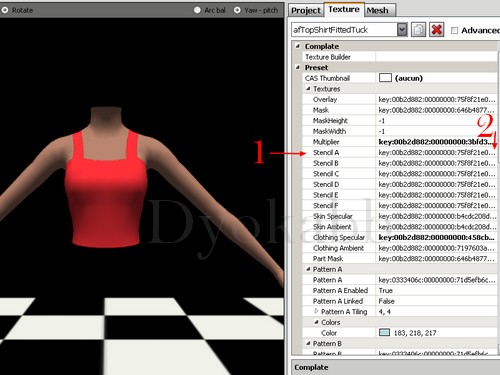Select the Arc ball radio option

[197, 10]
